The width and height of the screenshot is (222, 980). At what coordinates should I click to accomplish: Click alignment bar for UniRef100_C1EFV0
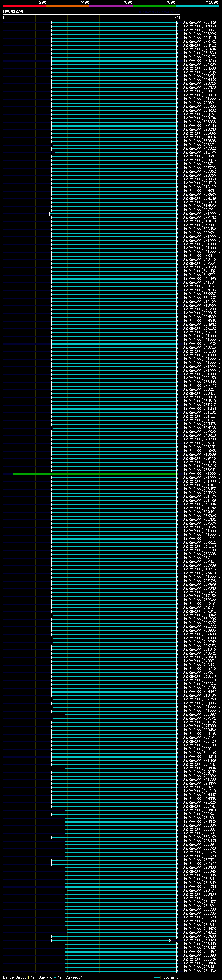(x=116, y=153)
